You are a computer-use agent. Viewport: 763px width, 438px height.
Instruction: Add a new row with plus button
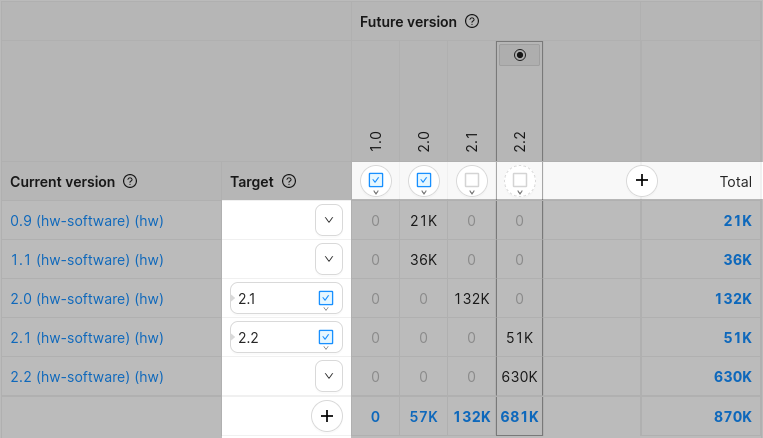tap(326, 416)
